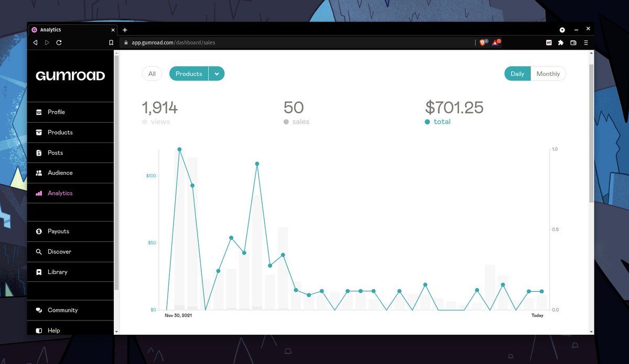Screen dimensions: 629x364
Task: Click the Analytics bar chart icon
Action: click(39, 193)
